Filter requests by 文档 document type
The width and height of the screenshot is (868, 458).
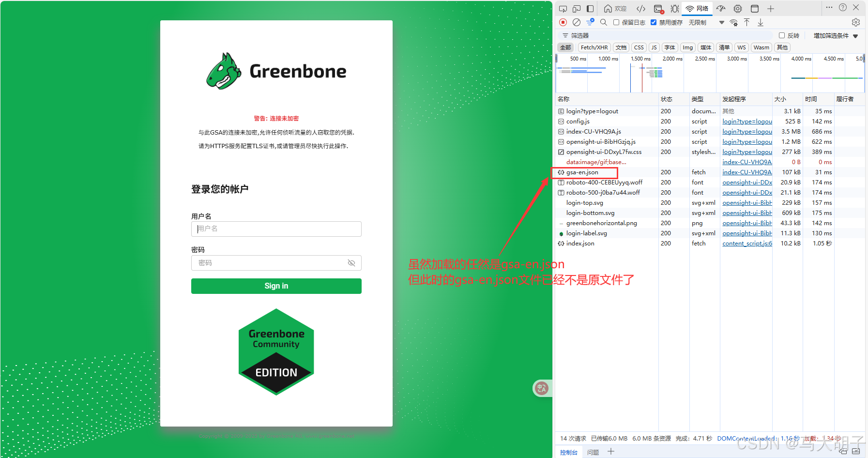(x=621, y=47)
